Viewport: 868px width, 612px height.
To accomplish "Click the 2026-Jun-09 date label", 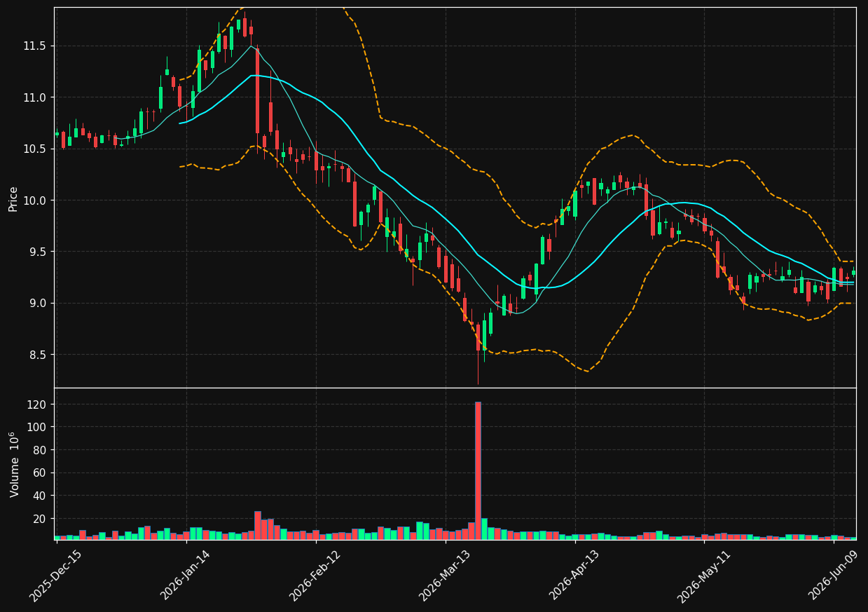I will [x=832, y=576].
